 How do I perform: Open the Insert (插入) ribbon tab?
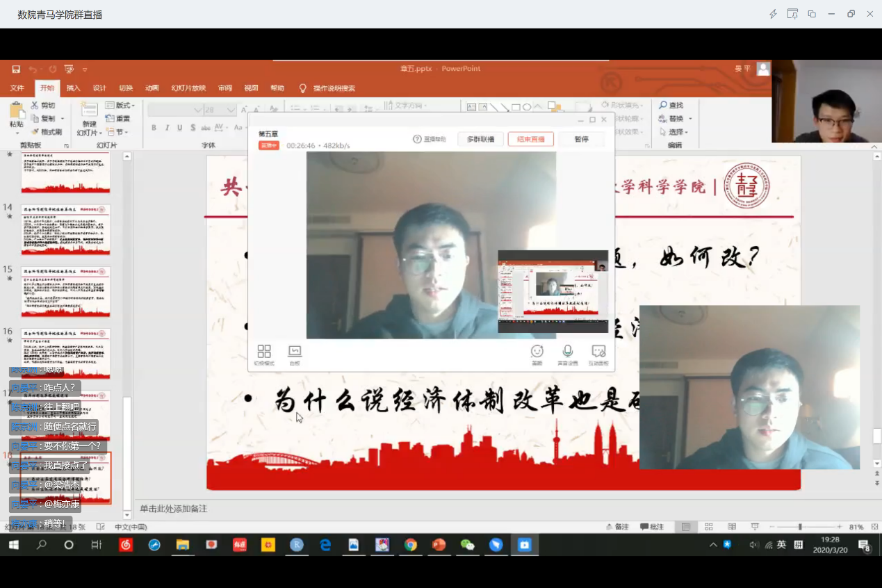coord(73,88)
